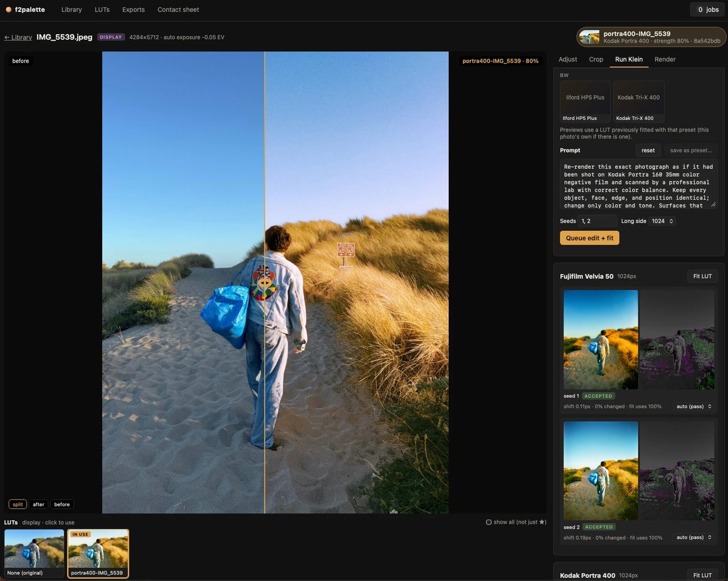Click the split-view divider line on the photo
728x581 pixels.
tap(264, 283)
